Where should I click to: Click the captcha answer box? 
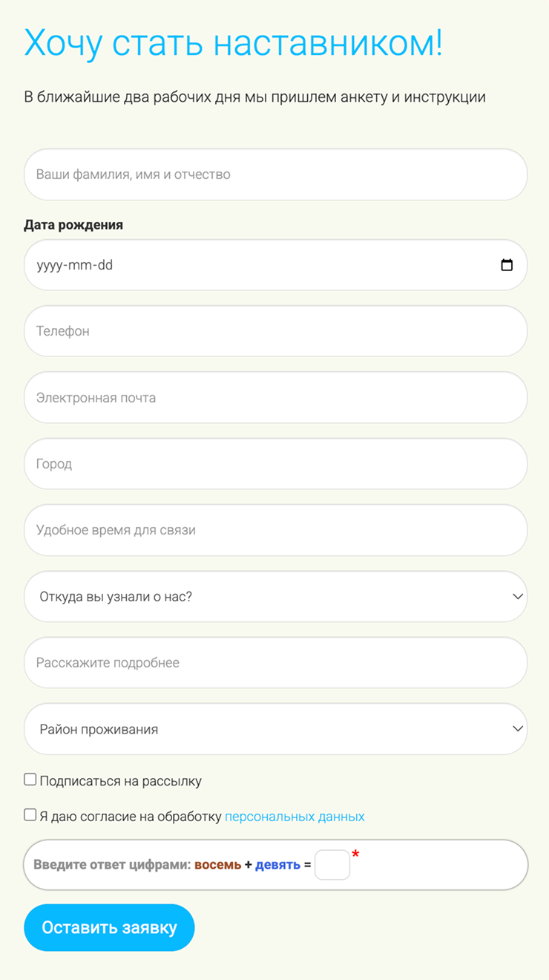(332, 863)
